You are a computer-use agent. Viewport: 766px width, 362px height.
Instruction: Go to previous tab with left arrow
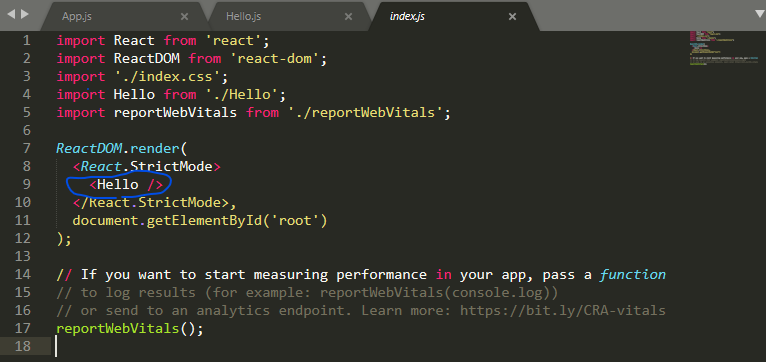tap(11, 15)
